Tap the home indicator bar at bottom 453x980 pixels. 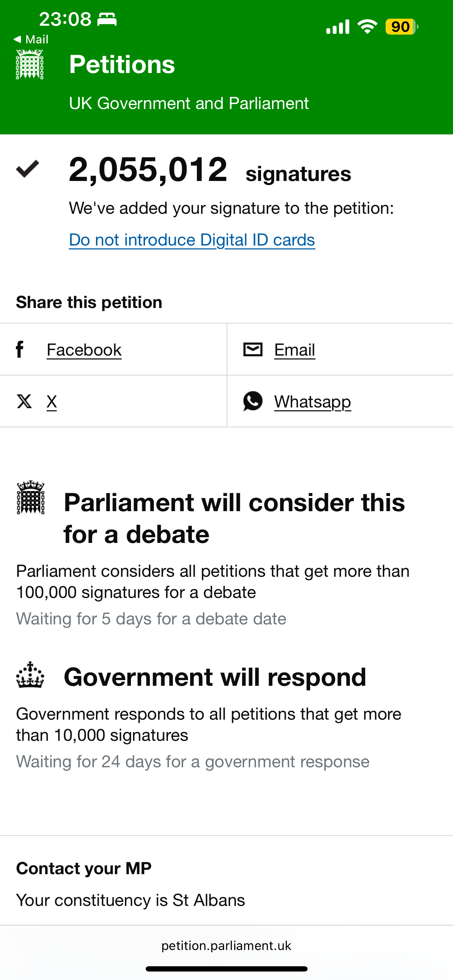pos(226,969)
